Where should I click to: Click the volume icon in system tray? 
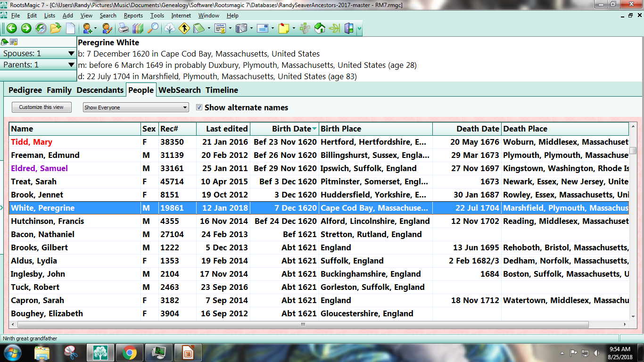pyautogui.click(x=597, y=353)
